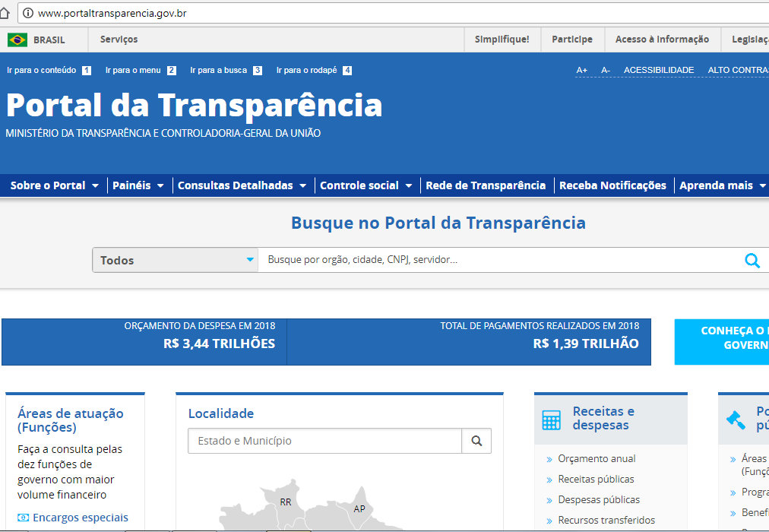Click the Conheça o governo cyan banner
Screen dimensions: 769x532
[x=722, y=342]
